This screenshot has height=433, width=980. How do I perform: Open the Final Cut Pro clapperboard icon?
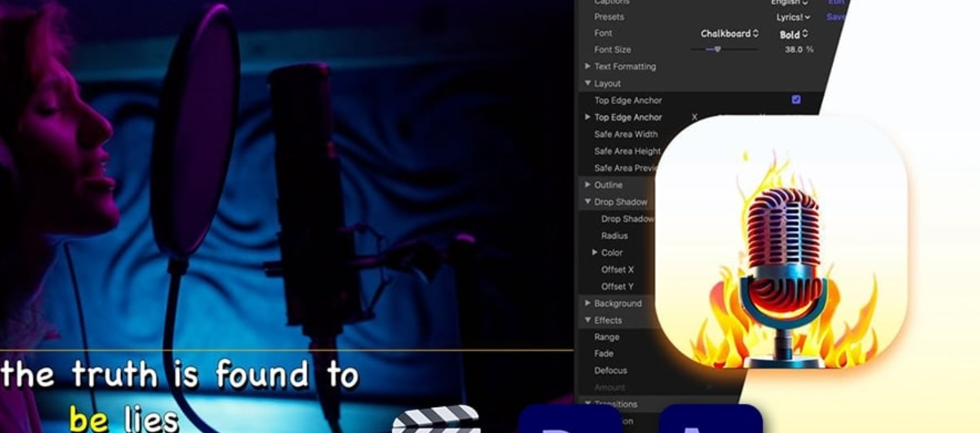coord(436,420)
